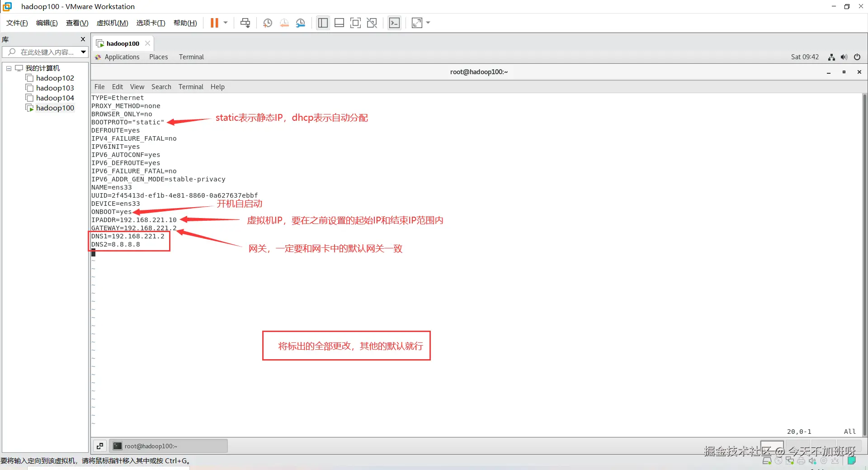Click the network adapter device status icon
The image size is (868, 470).
(789, 461)
